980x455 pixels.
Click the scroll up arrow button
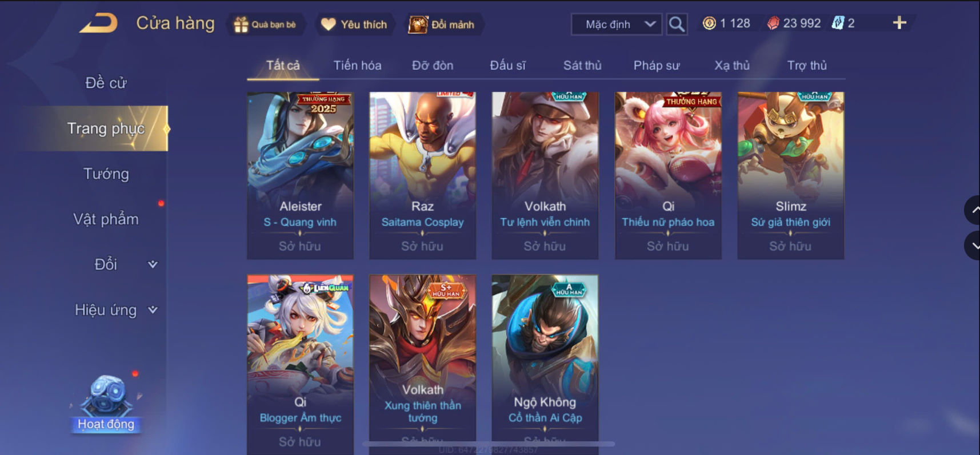pyautogui.click(x=973, y=210)
